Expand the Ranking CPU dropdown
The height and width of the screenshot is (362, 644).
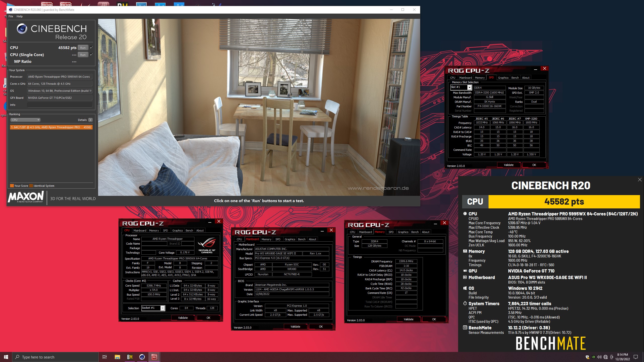click(25, 120)
